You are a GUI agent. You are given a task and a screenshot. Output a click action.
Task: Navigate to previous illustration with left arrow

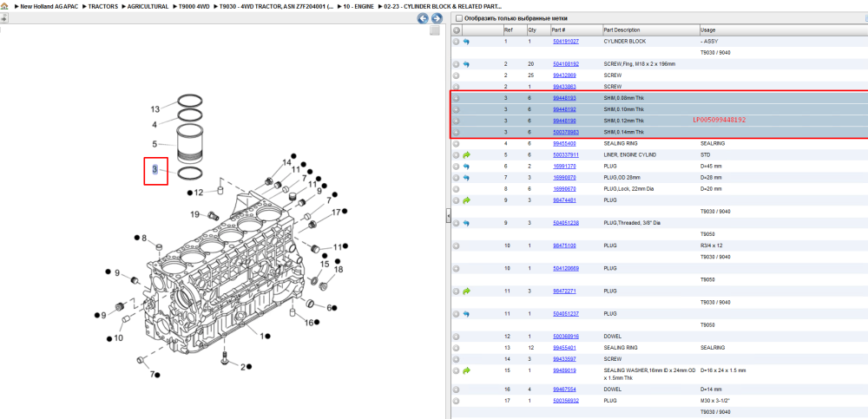pyautogui.click(x=423, y=18)
